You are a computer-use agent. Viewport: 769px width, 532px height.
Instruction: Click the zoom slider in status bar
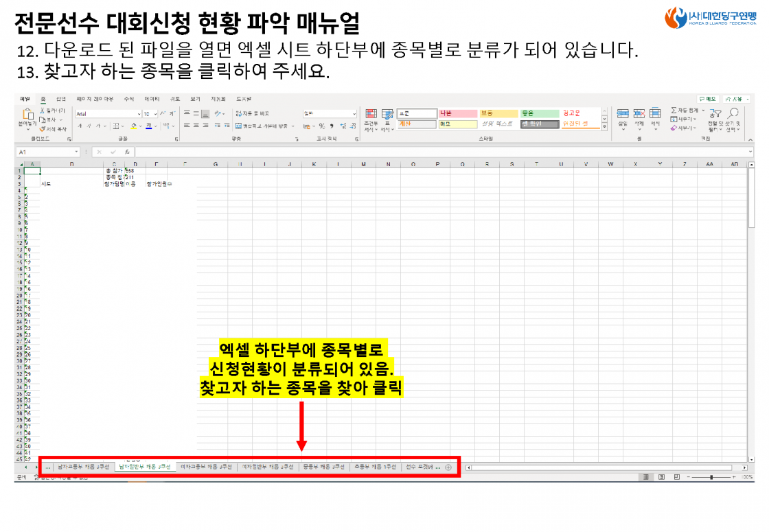[x=711, y=476]
